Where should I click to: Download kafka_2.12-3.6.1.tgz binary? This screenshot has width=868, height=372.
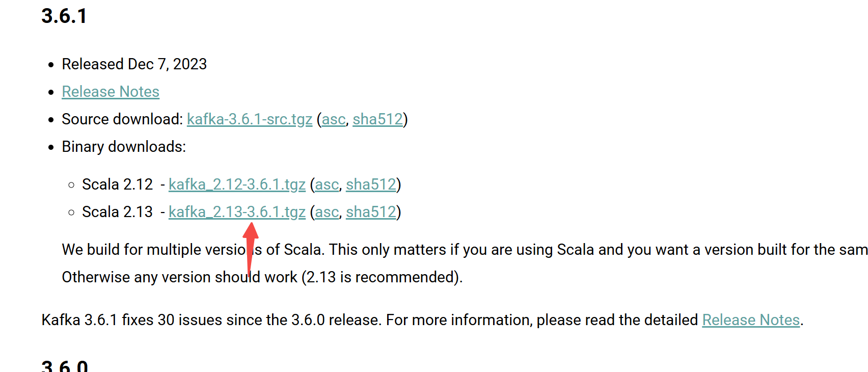coord(237,184)
